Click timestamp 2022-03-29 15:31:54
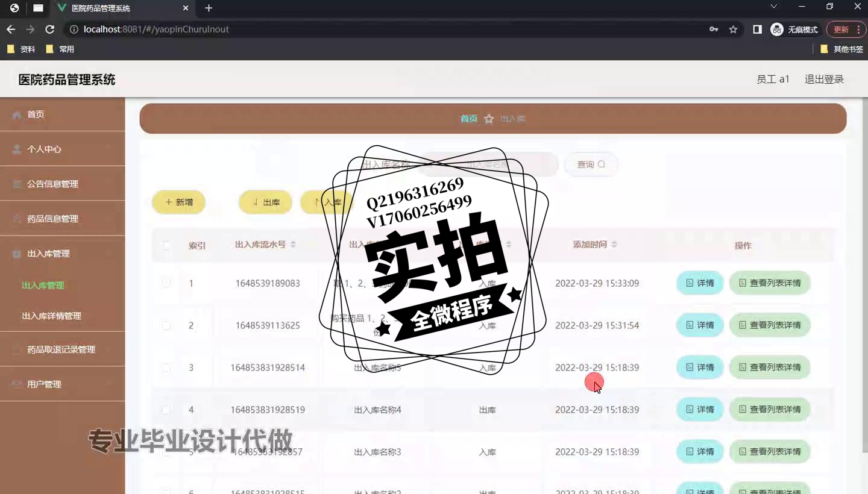The image size is (868, 494). (x=597, y=325)
